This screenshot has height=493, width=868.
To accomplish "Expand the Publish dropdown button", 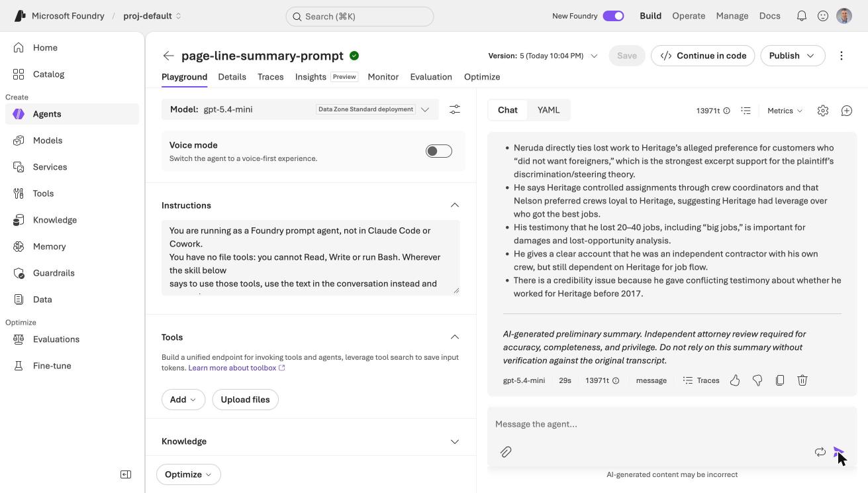I will point(793,56).
